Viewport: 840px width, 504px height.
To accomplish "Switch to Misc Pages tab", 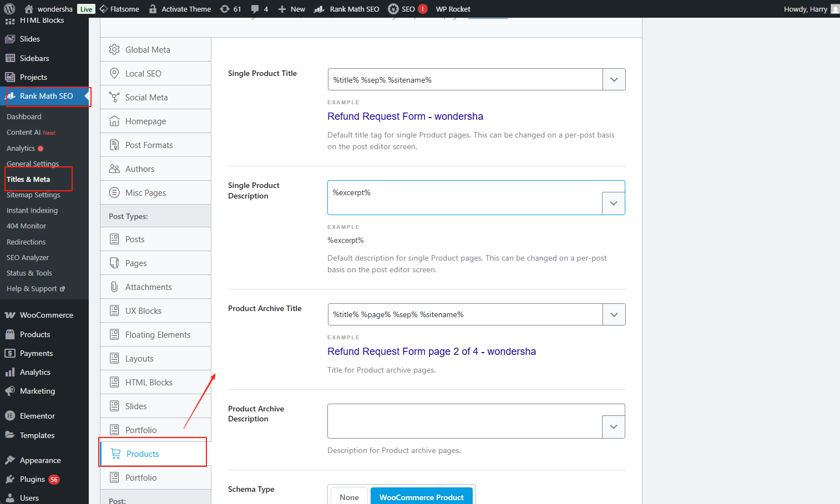I will pyautogui.click(x=145, y=192).
